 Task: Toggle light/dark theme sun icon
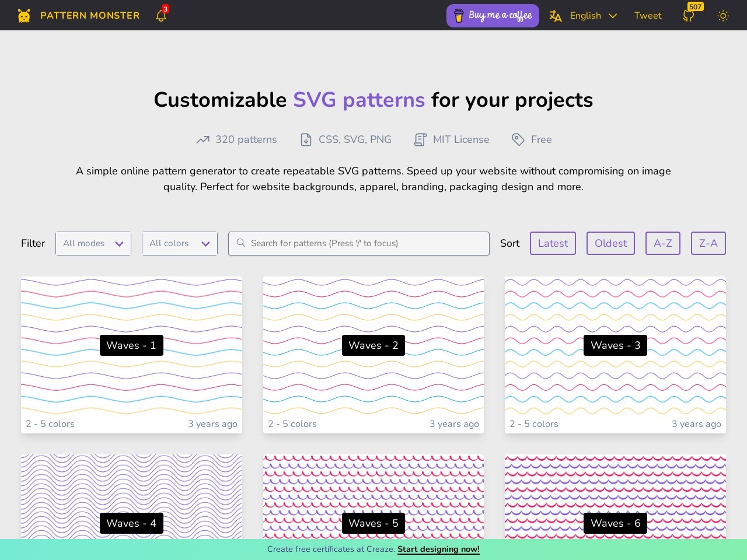click(x=723, y=16)
